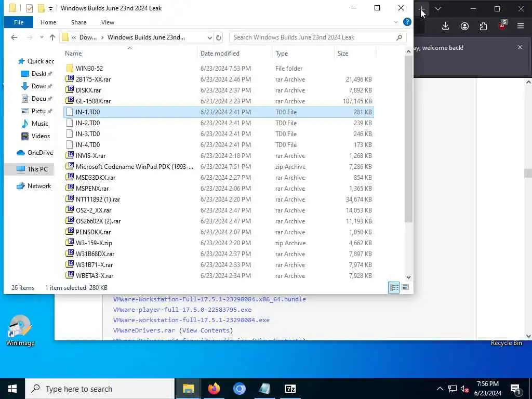Switch to Firefox in the taskbar
Viewport: 532px width, 399px height.
[x=214, y=389]
